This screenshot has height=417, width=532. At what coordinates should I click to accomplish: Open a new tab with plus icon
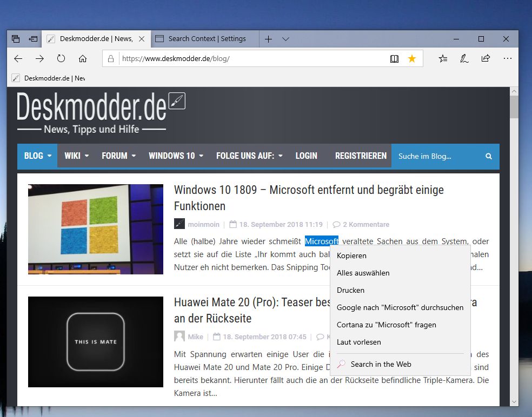(268, 39)
